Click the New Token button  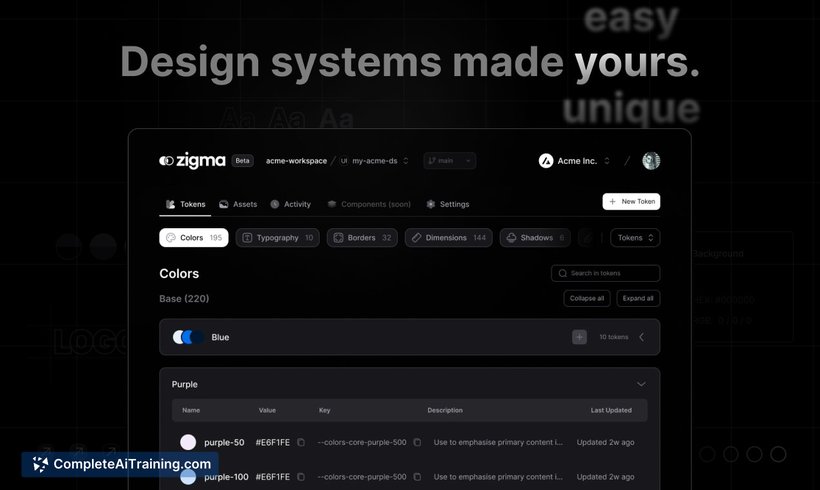tap(631, 201)
